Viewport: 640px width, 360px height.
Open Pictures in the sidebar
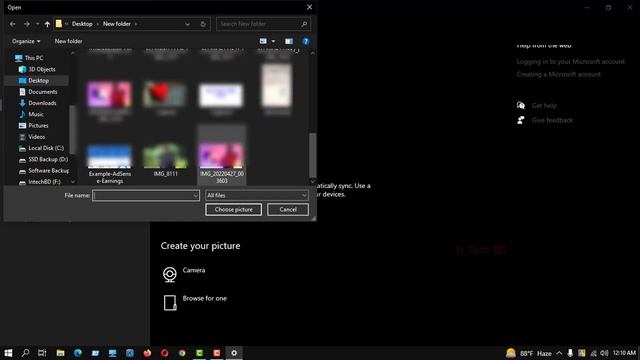click(x=34, y=126)
